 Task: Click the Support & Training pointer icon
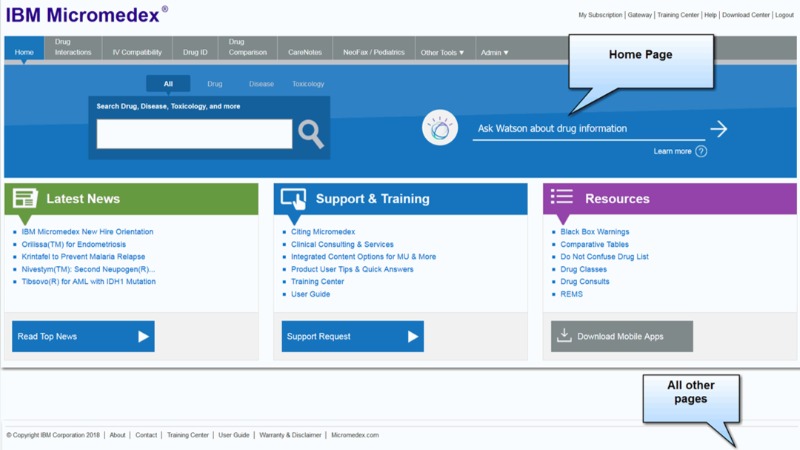tap(294, 198)
